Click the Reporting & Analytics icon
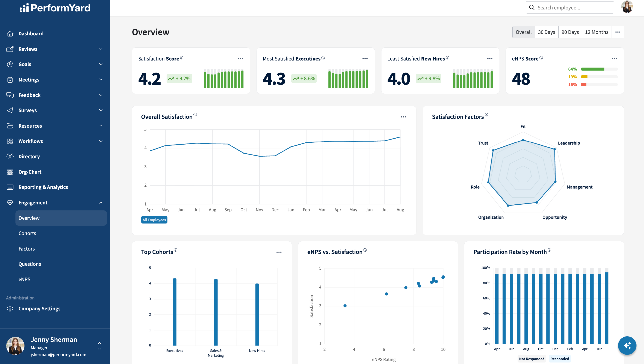The height and width of the screenshot is (364, 644). 10,187
